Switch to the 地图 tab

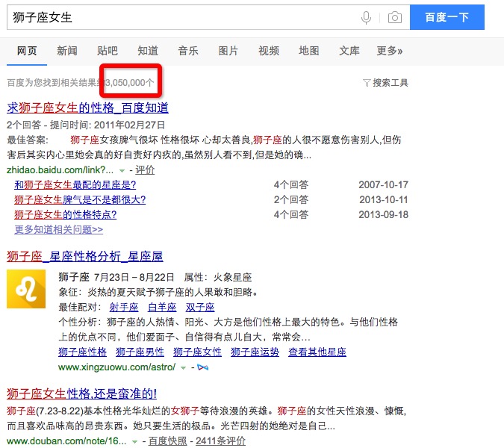(309, 51)
